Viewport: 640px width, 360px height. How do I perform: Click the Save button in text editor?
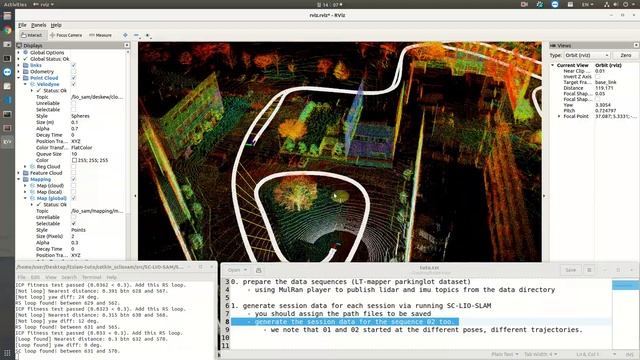(x=570, y=270)
